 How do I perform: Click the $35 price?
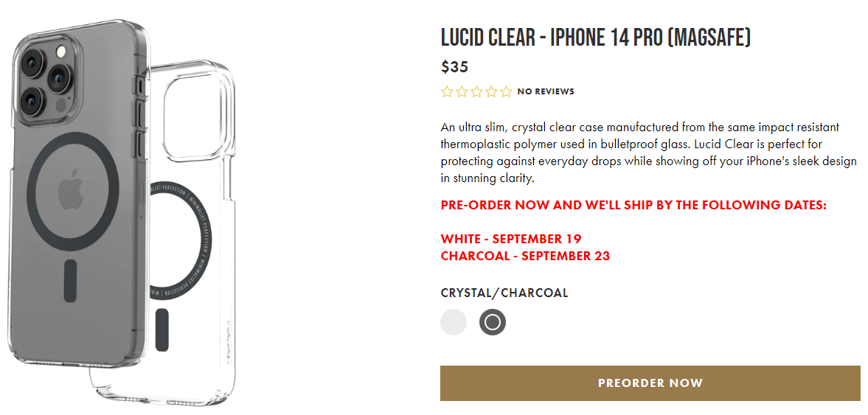(x=454, y=67)
